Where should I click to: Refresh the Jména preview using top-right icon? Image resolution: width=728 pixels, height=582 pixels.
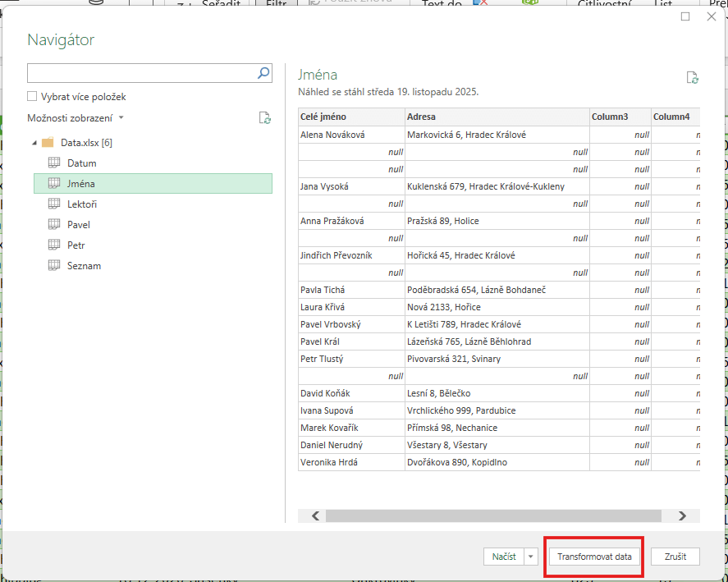tap(693, 78)
